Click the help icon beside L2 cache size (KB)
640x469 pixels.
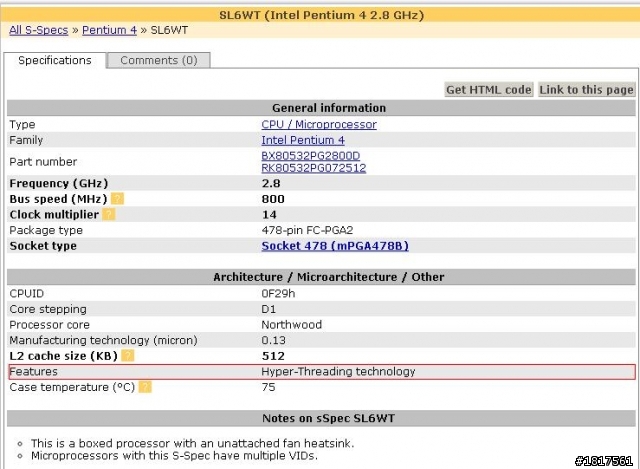[x=128, y=356]
